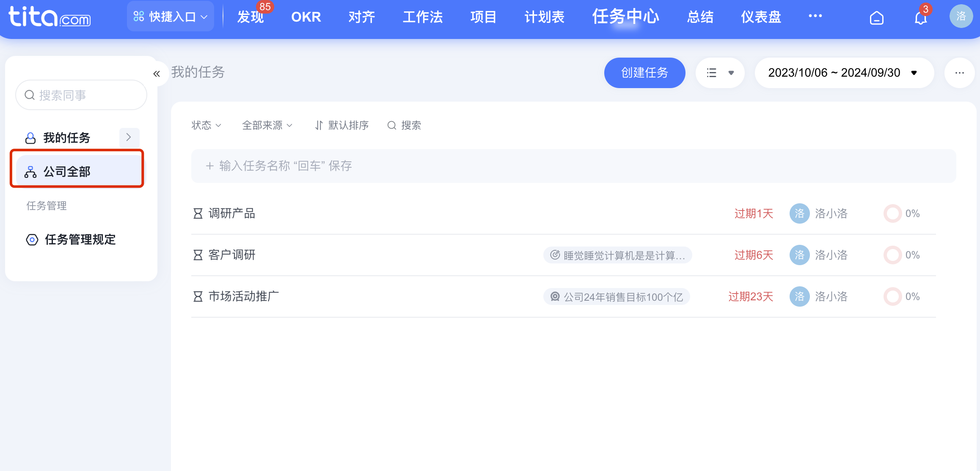Click the grid icon on 快捷入口
This screenshot has height=471, width=980.
click(139, 17)
